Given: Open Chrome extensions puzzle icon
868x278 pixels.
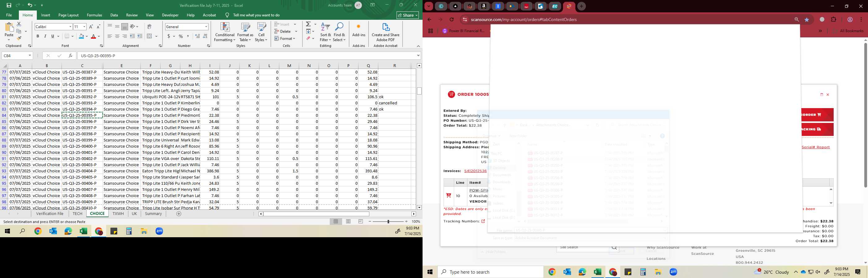Looking at the screenshot, I should click(834, 19).
